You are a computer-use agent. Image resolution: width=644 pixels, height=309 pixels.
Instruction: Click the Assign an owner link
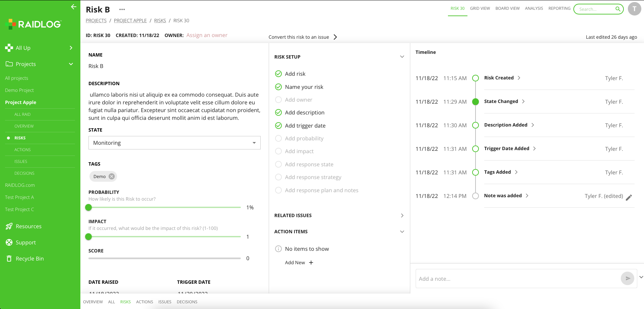[x=207, y=35]
